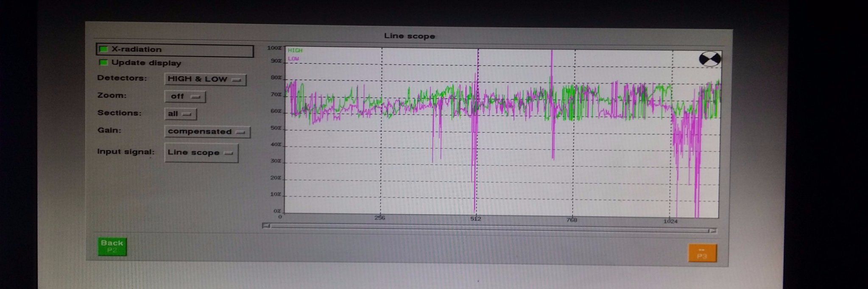868x289 pixels.
Task: Click the black-and-white circular icon on the chart
Action: [709, 59]
